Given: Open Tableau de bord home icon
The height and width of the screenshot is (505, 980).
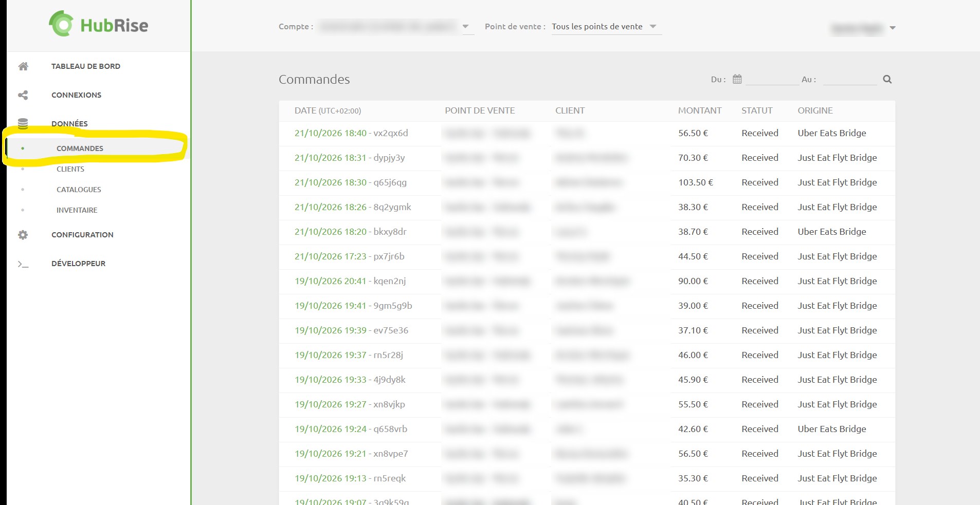Looking at the screenshot, I should pos(23,66).
